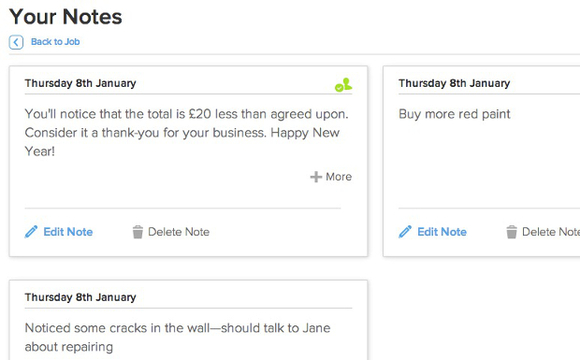This screenshot has height=360, width=580.
Task: Click the back chevron icon beside Back to Job
Action: pos(16,42)
